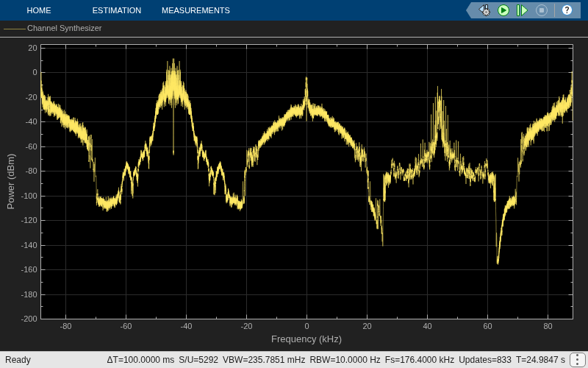This screenshot has width=588, height=368.
Task: Click the Power (dBm) axis label
Action: [x=11, y=181]
